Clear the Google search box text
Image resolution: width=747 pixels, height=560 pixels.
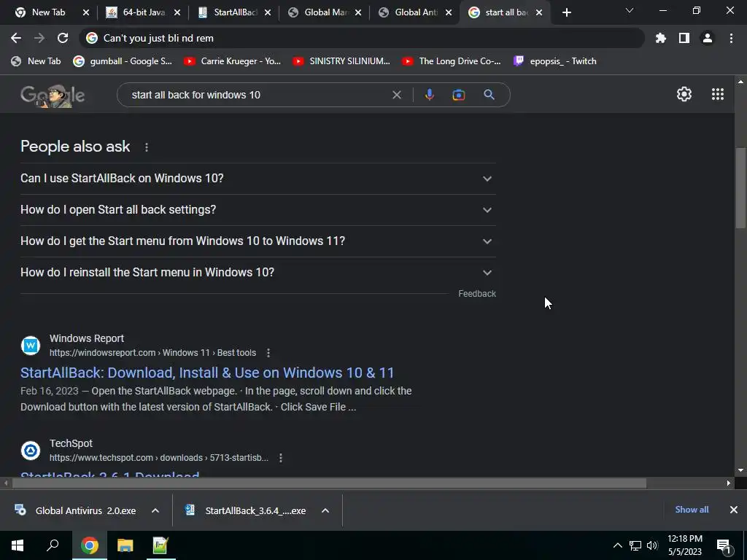tap(396, 95)
